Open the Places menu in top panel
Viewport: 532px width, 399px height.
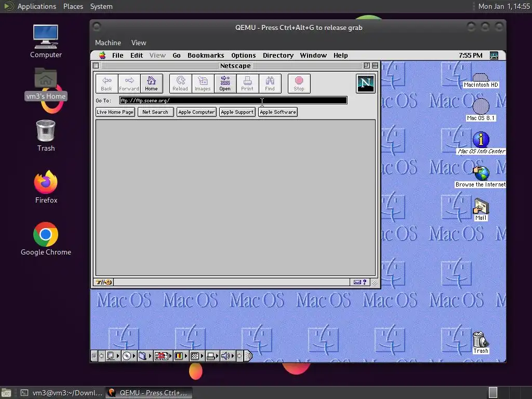point(73,6)
